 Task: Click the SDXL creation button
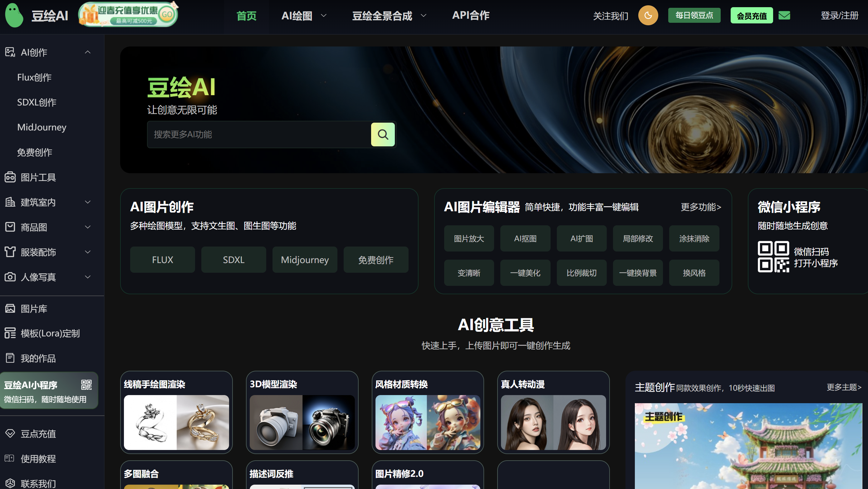tap(233, 260)
